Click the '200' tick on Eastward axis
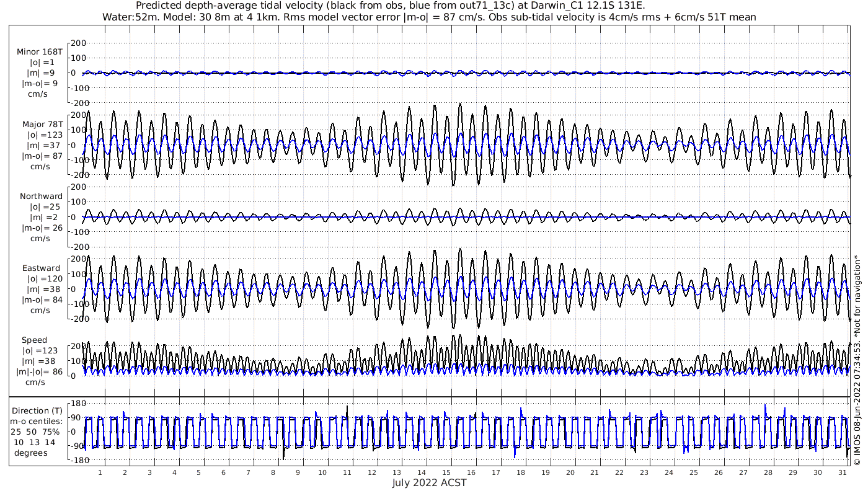The height and width of the screenshot is (496, 868). pyautogui.click(x=79, y=260)
